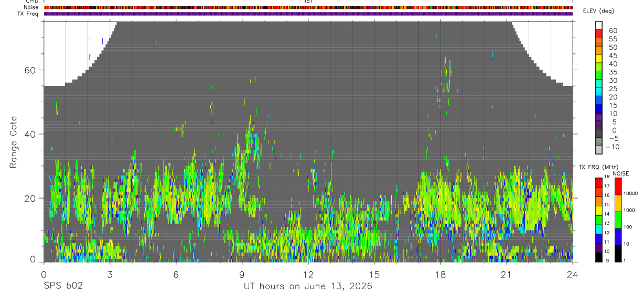Click the black 9 MHz TX frequency swatch
The image size is (644, 297).
click(599, 258)
